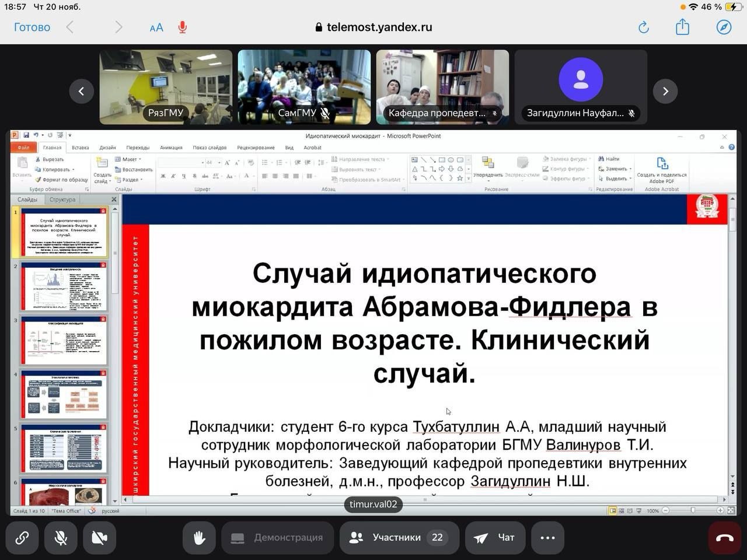This screenshot has width=747, height=560.
Task: Click the raise hand icon
Action: click(199, 537)
